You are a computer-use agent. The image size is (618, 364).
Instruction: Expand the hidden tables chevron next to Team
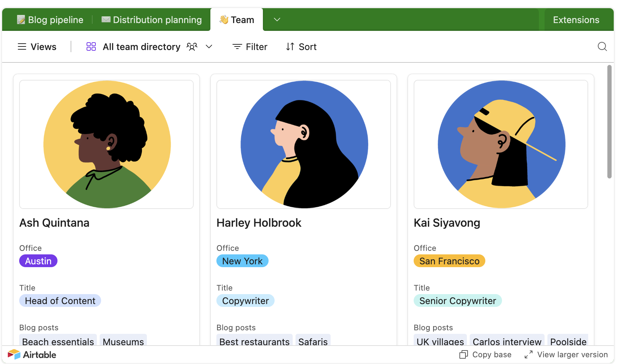277,20
